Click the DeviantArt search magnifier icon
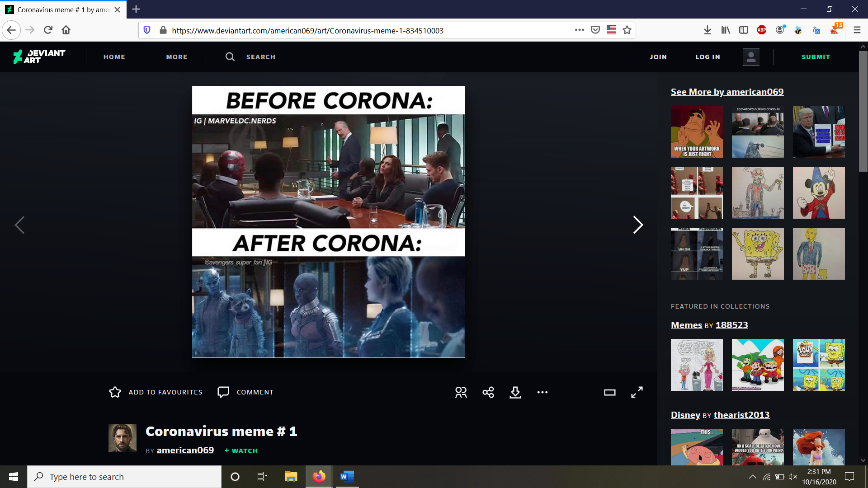The image size is (868, 488). [x=230, y=56]
